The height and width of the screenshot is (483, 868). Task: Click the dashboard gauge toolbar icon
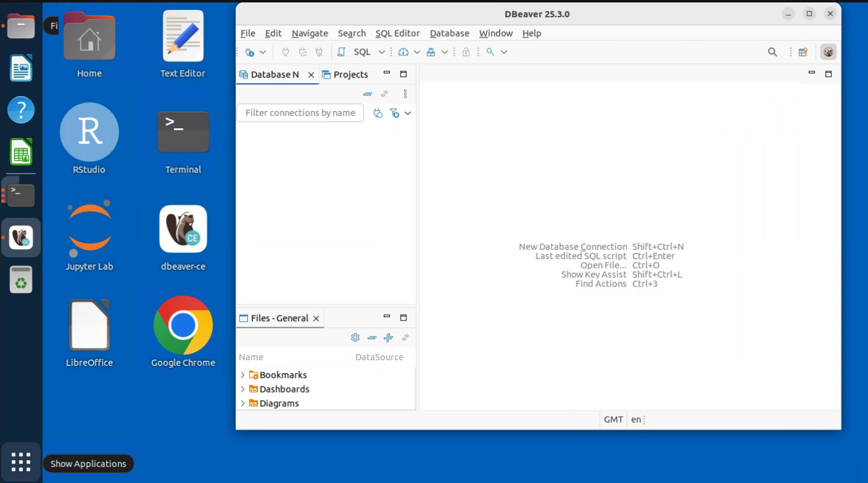pyautogui.click(x=404, y=52)
